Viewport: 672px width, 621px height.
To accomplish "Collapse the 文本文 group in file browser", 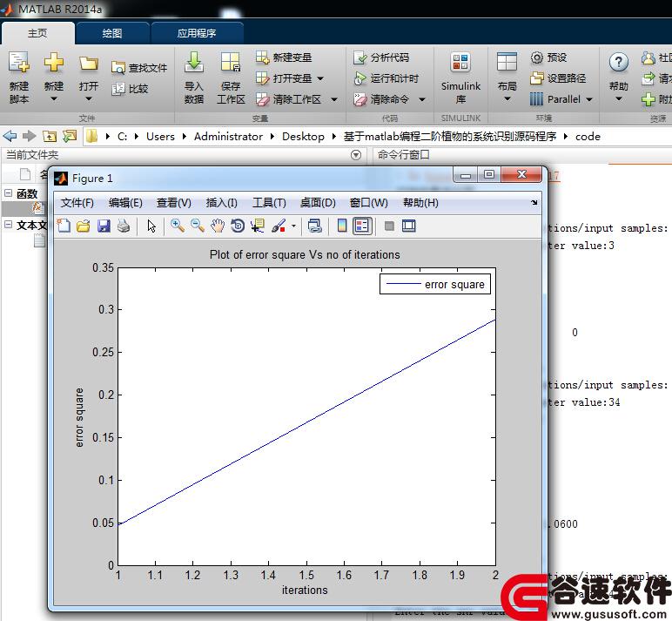I will point(8,225).
